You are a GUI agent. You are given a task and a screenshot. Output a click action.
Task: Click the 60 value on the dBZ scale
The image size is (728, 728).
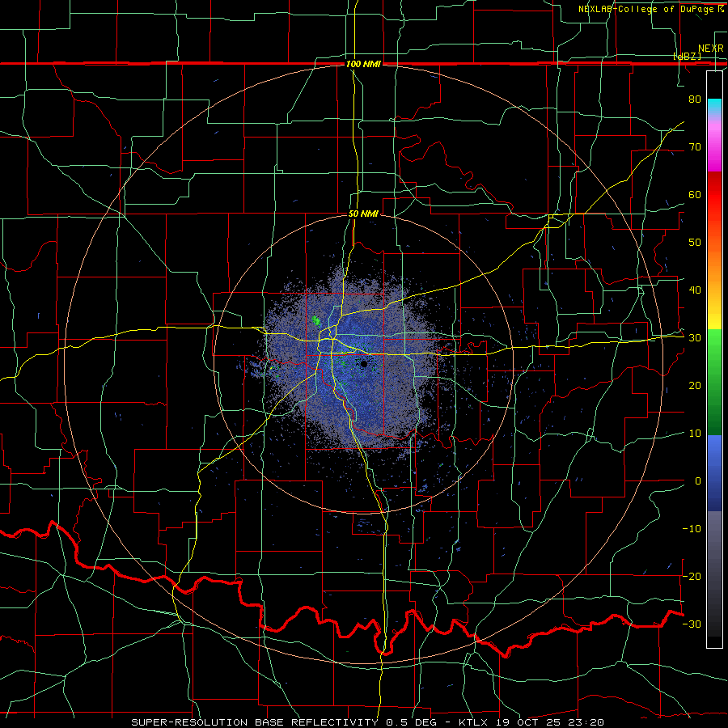pyautogui.click(x=695, y=195)
